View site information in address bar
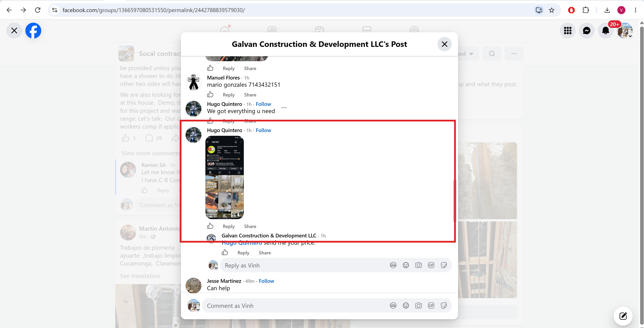Screen dimensions: 644x328 [x=55, y=10]
